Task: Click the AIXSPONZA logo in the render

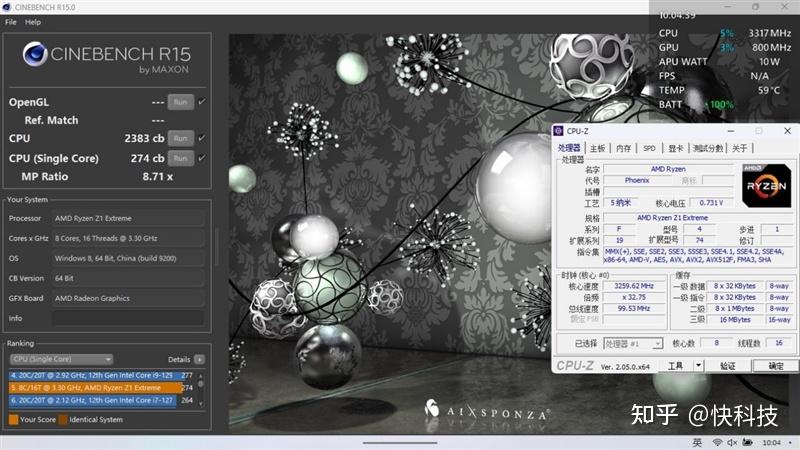Action: 487,411
